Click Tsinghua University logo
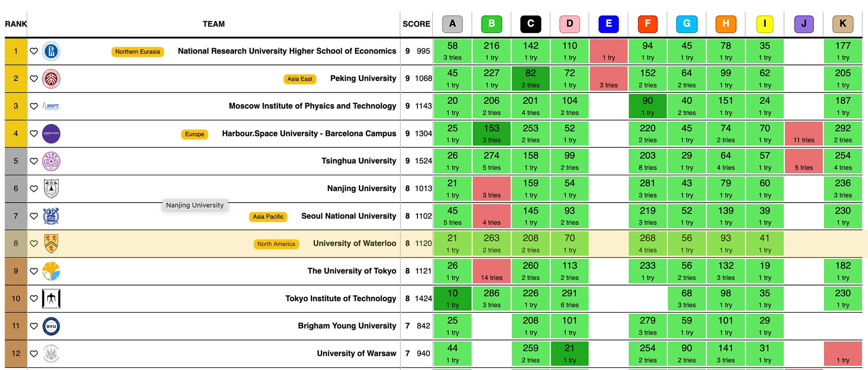This screenshot has width=868, height=370. [51, 161]
